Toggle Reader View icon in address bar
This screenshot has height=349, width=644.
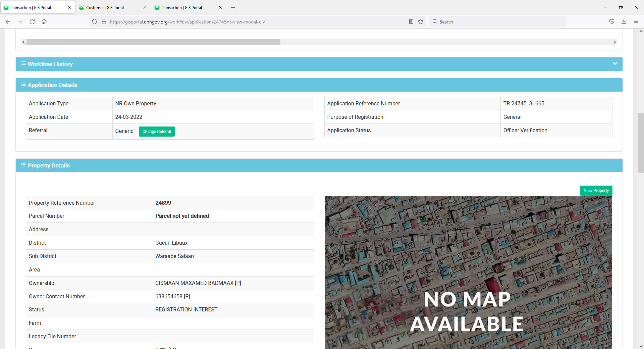[x=411, y=22]
